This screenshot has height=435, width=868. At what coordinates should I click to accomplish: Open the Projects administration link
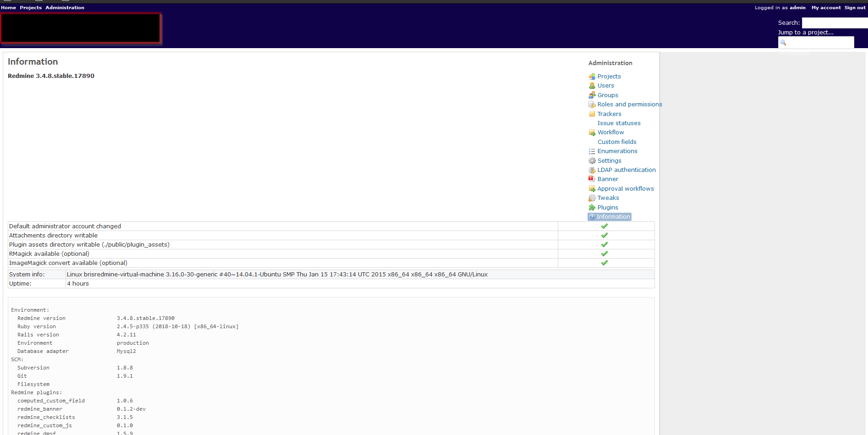[609, 77]
